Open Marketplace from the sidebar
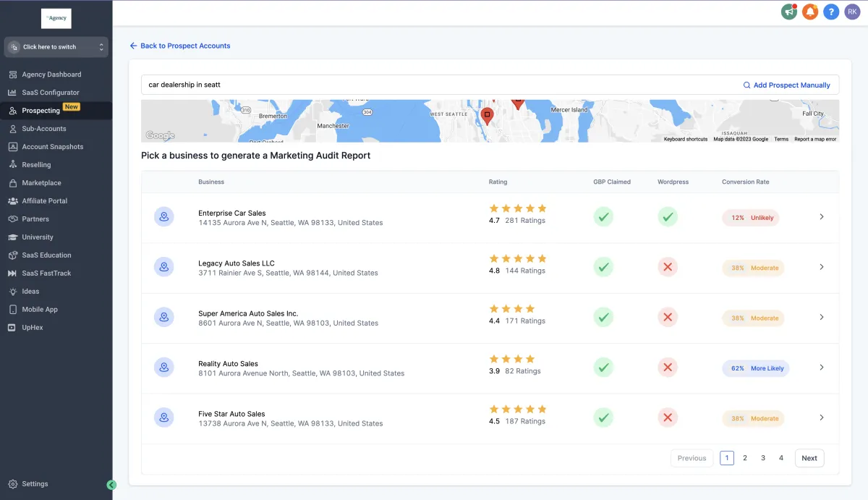Viewport: 868px width, 500px height. [x=41, y=183]
